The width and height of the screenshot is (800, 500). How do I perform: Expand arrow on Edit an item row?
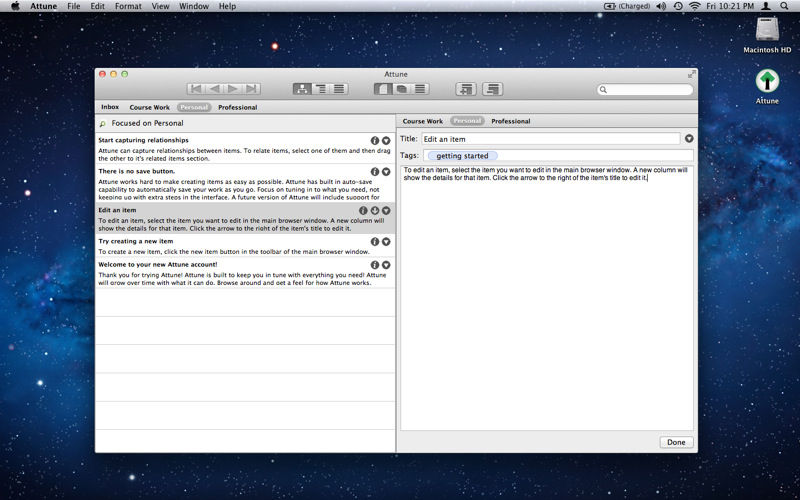pos(386,210)
